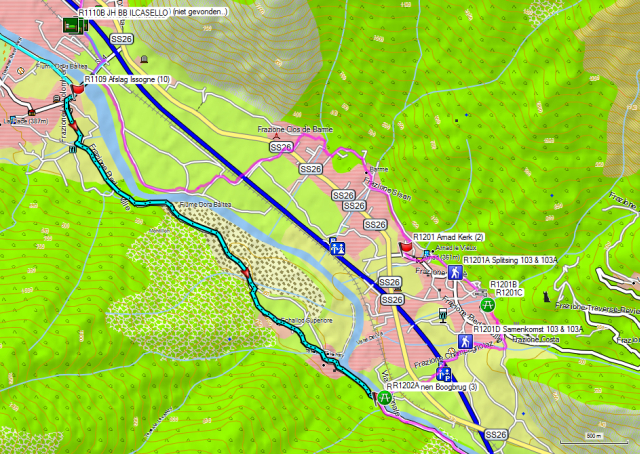The width and height of the screenshot is (640, 454).
Task: Select the hiker trailhead icon by Splitsing
Action: point(453,271)
